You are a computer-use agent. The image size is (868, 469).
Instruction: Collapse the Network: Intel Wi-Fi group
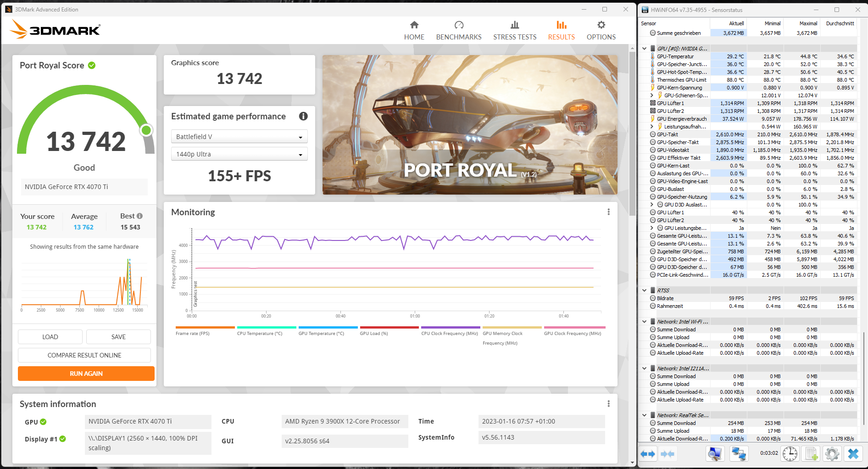tap(644, 322)
